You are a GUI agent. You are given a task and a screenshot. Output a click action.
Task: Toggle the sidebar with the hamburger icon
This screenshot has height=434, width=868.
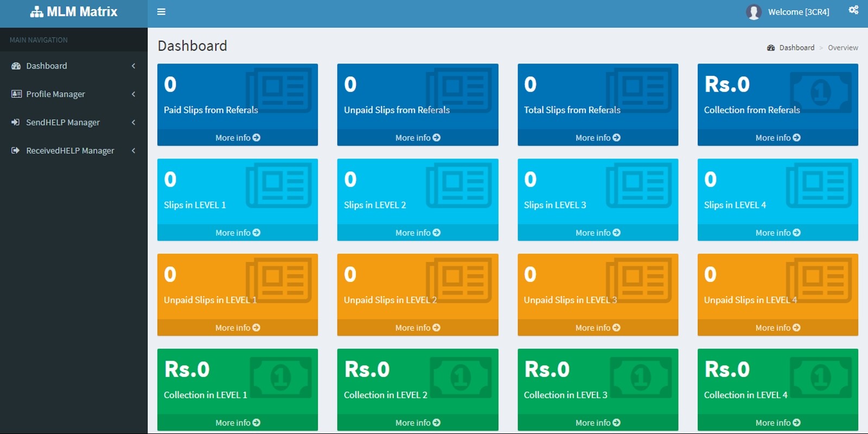tap(161, 12)
